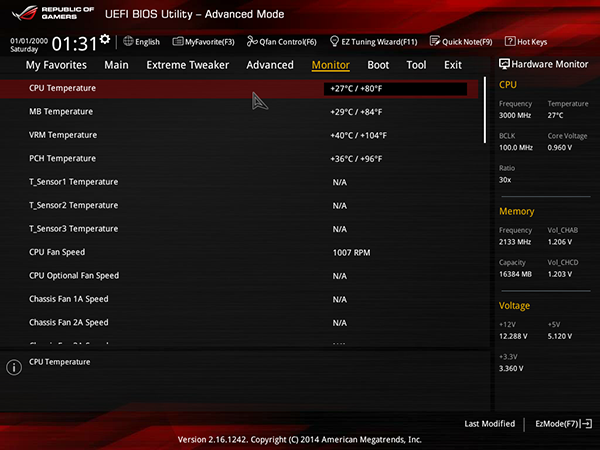This screenshot has height=450, width=600.
Task: Click the 01/01/2000 date
Action: click(x=29, y=41)
